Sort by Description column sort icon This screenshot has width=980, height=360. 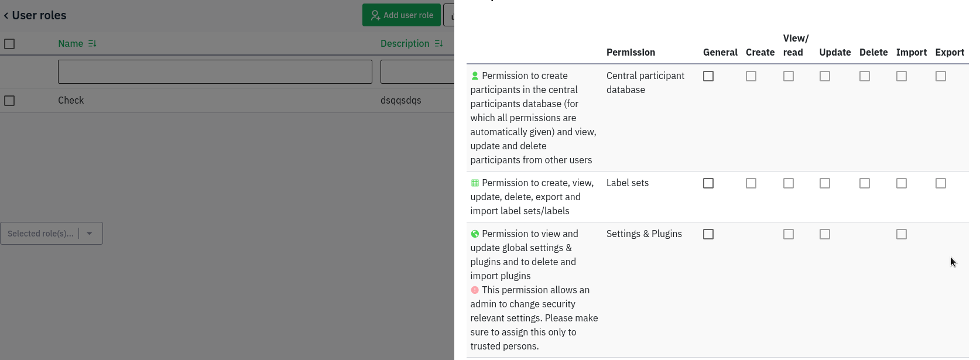click(x=438, y=44)
